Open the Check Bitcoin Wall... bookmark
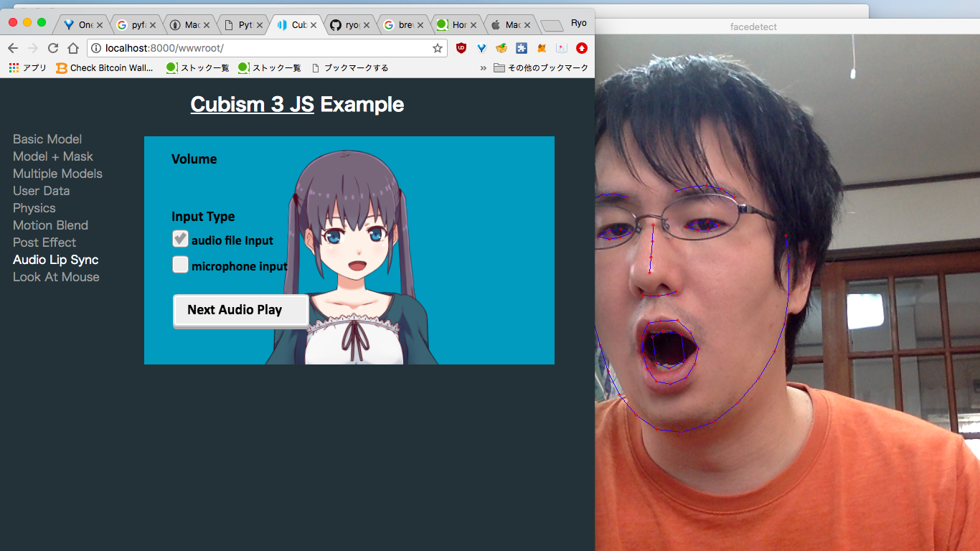The width and height of the screenshot is (980, 551). point(105,68)
